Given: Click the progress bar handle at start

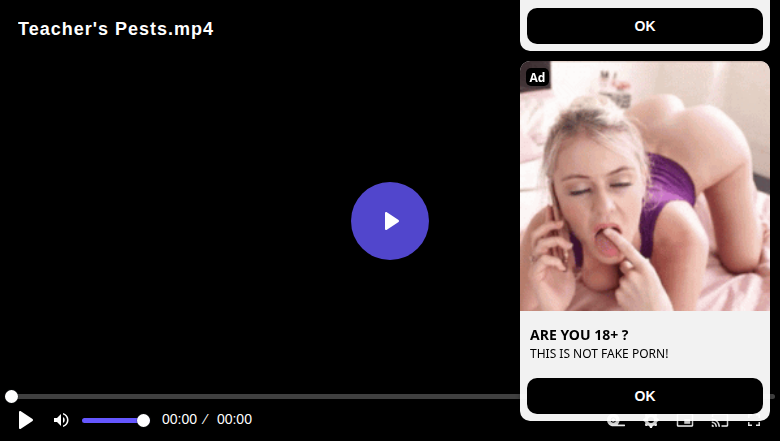Looking at the screenshot, I should point(11,396).
